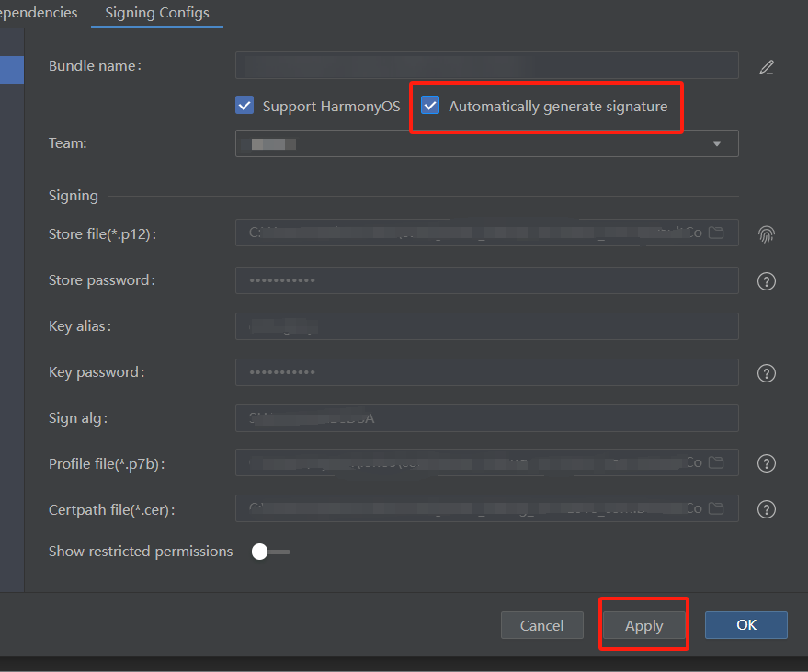Browse folder icon in Certpath file field

coord(716,508)
